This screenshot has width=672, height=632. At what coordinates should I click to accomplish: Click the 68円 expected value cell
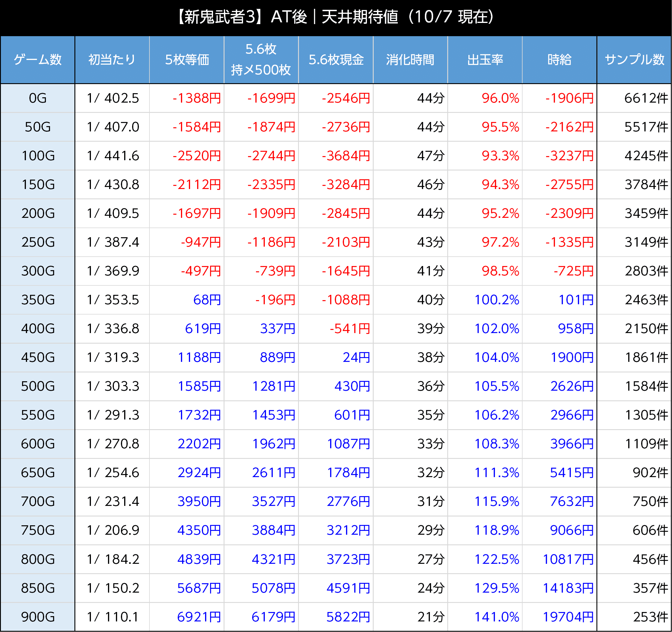(207, 300)
